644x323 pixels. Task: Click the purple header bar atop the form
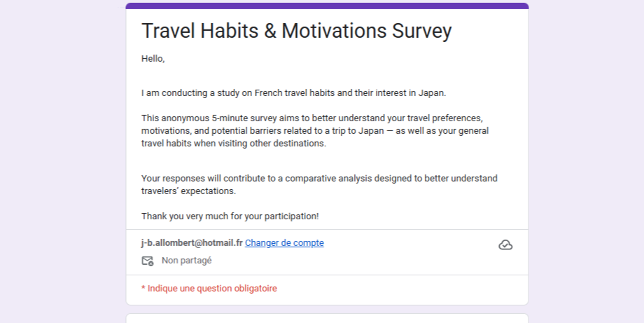[x=327, y=6]
